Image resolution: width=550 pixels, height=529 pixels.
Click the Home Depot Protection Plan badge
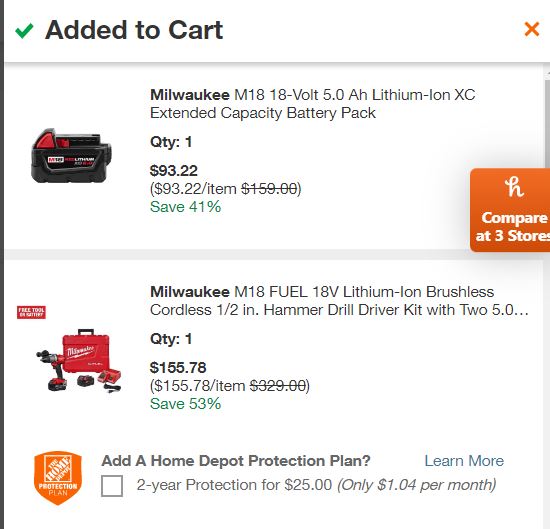coord(58,478)
